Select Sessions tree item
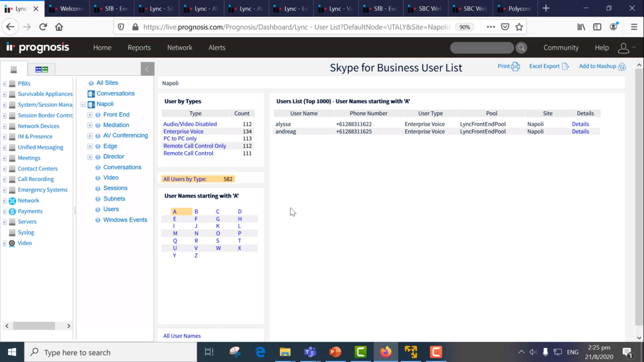The height and width of the screenshot is (362, 644). coord(116,188)
